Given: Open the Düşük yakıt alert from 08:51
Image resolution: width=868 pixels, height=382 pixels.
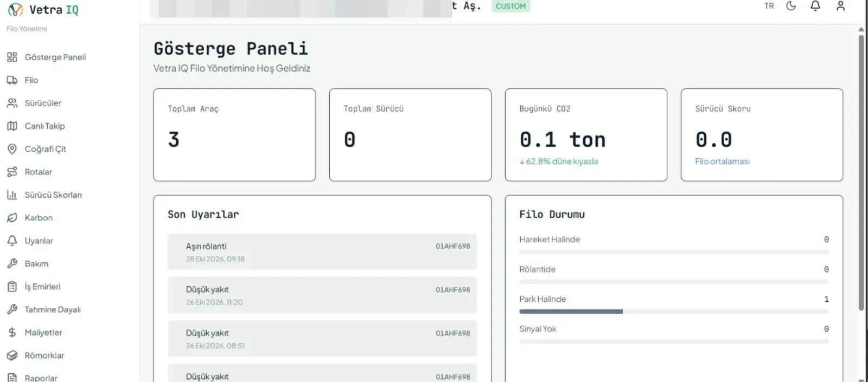Looking at the screenshot, I should [x=322, y=339].
